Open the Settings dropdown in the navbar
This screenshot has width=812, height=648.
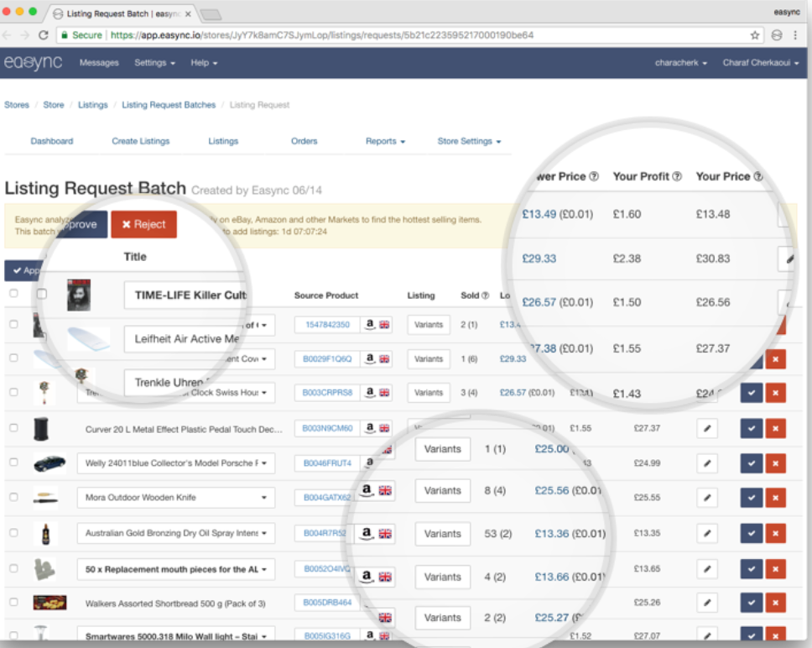pos(154,63)
